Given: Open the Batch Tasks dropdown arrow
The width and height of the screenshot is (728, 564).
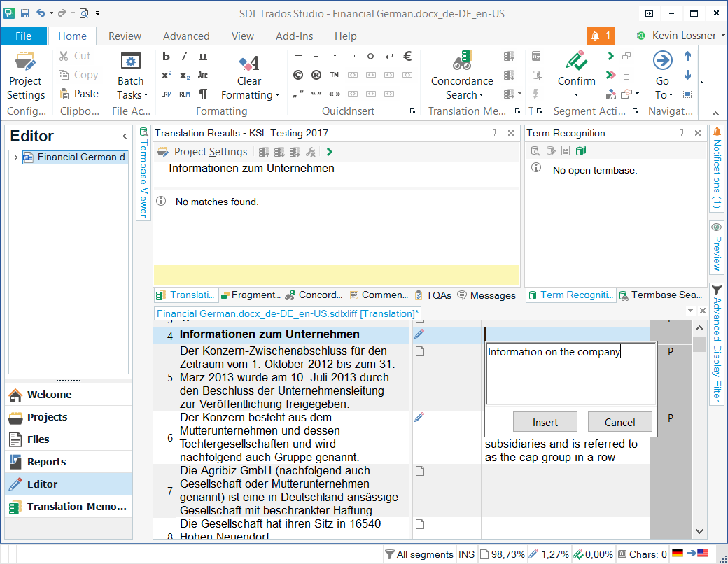Looking at the screenshot, I should [146, 95].
